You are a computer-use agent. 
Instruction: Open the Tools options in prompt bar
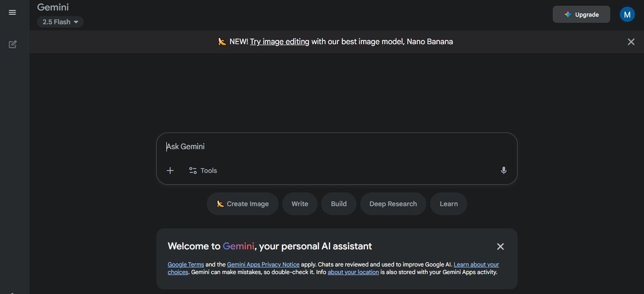203,171
